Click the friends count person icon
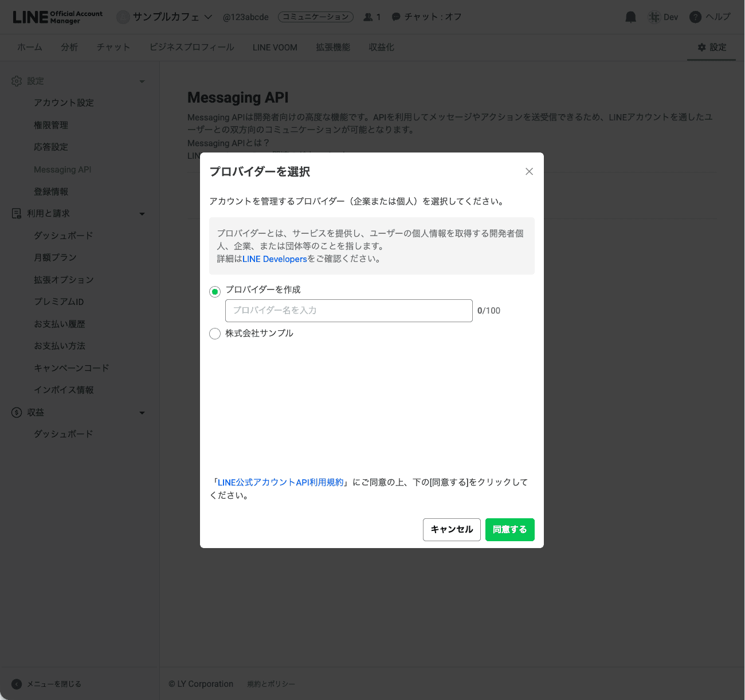 coord(367,17)
